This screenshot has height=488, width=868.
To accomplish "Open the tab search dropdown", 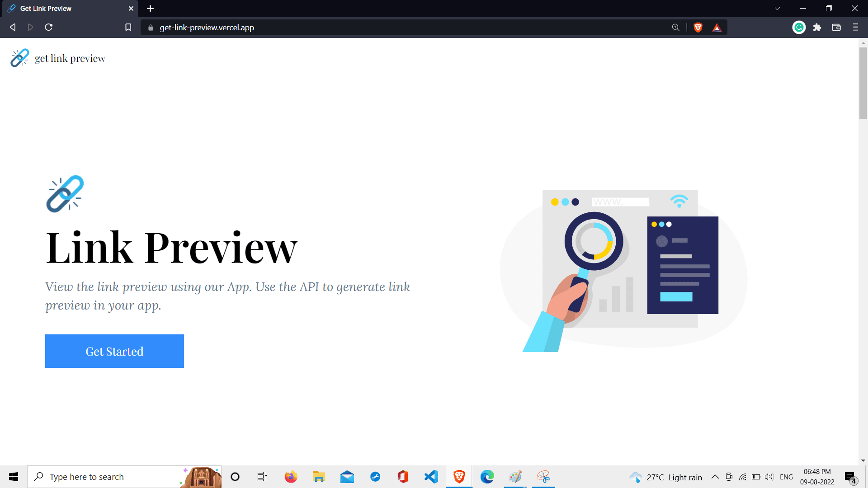I will pos(777,8).
